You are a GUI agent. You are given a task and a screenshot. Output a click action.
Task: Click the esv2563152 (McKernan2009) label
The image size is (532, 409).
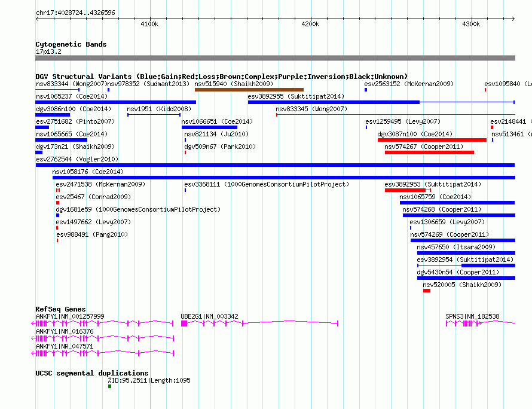point(409,84)
